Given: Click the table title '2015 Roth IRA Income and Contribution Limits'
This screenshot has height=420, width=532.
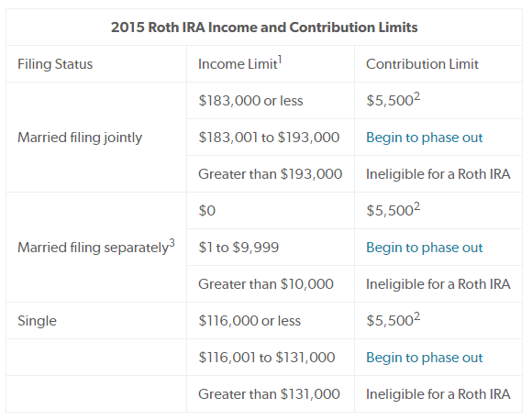Looking at the screenshot, I should pos(264,28).
